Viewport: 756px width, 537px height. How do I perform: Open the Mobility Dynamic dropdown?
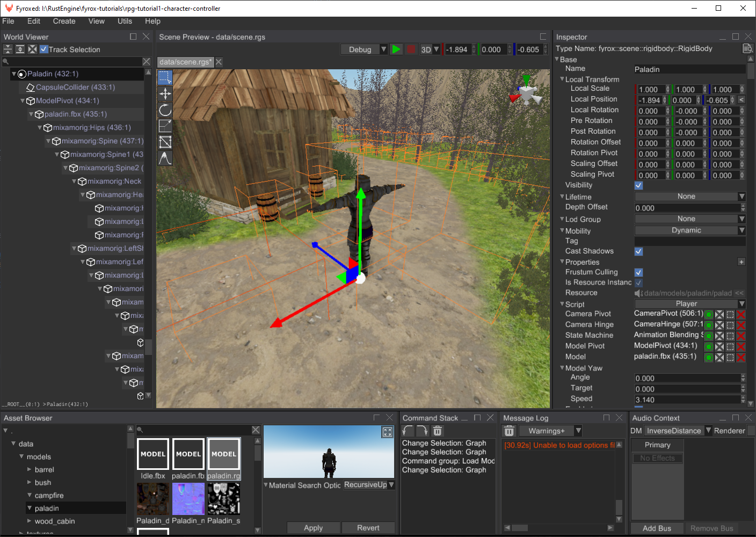point(690,230)
